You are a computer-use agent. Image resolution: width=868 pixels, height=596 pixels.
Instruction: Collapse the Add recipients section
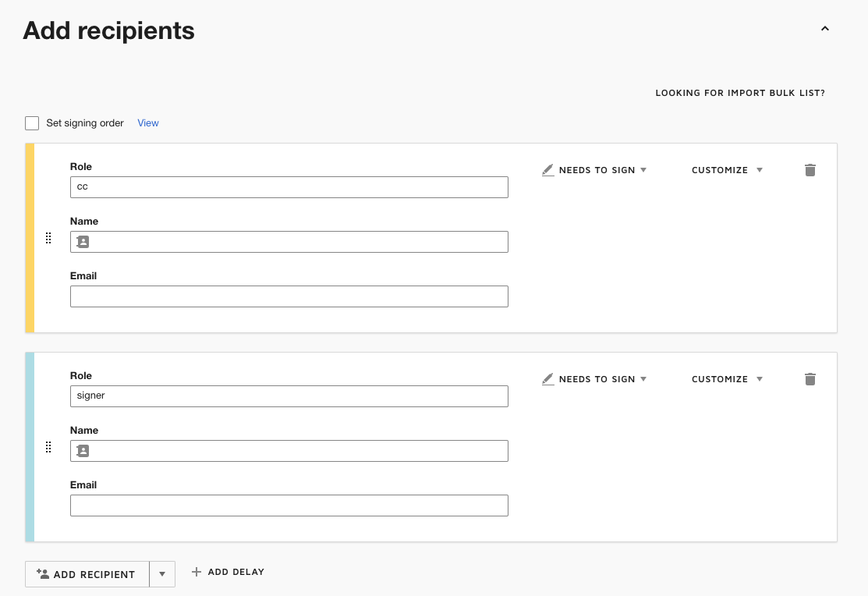(x=824, y=29)
